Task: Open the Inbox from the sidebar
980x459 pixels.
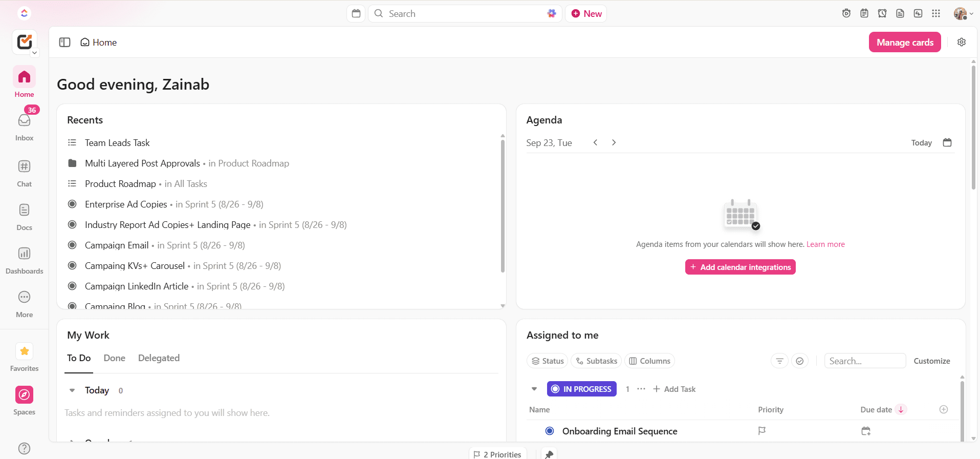Action: coord(24,121)
